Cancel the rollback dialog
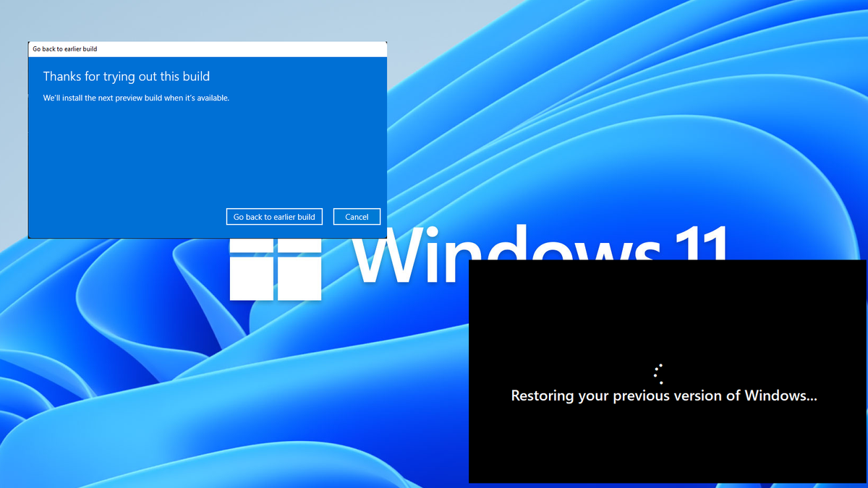Viewport: 868px width, 488px height. coord(357,217)
